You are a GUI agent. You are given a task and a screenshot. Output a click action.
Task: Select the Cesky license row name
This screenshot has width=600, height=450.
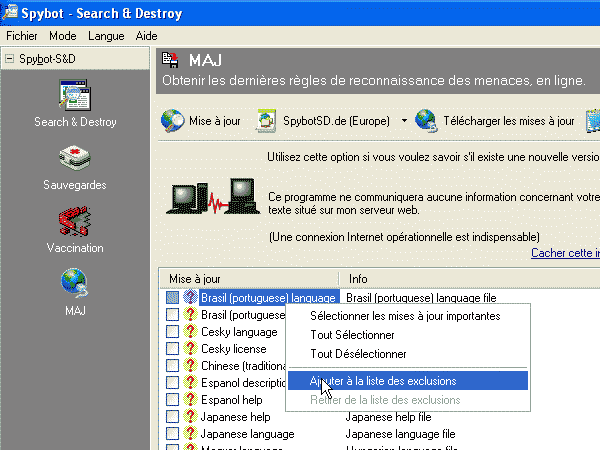coord(233,349)
